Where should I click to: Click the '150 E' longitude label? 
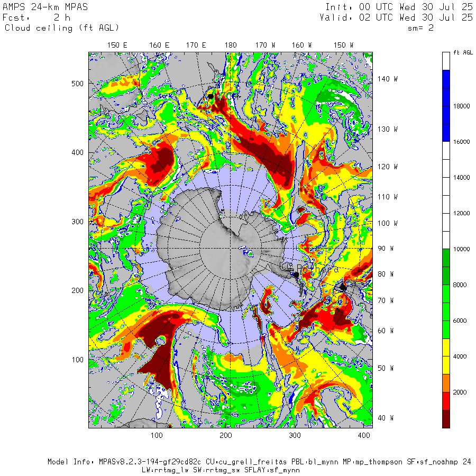tap(117, 45)
